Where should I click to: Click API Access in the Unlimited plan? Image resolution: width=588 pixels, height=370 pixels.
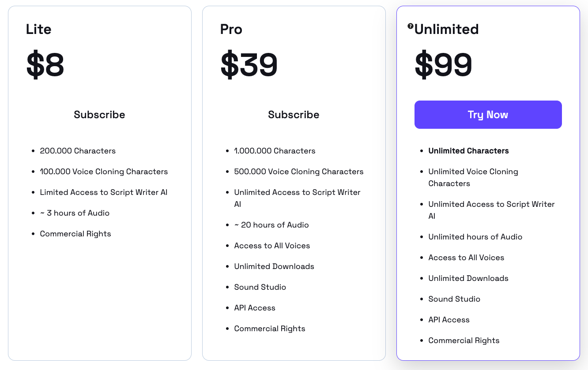(x=449, y=320)
